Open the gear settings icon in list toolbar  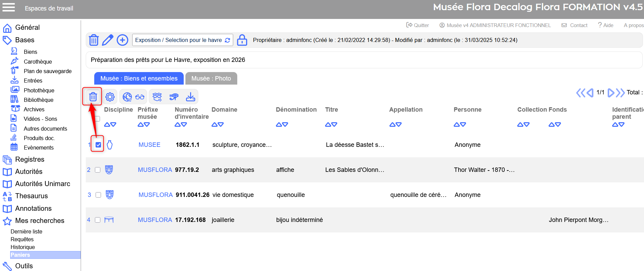click(110, 97)
